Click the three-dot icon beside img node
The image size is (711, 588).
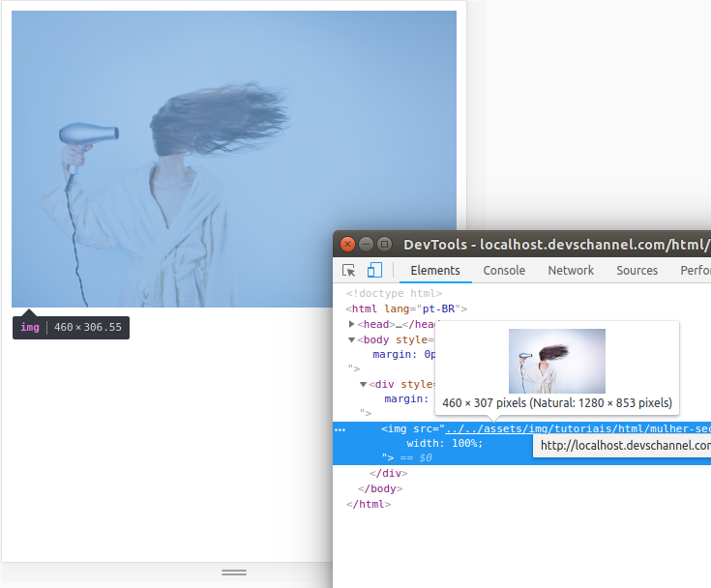coord(340,428)
